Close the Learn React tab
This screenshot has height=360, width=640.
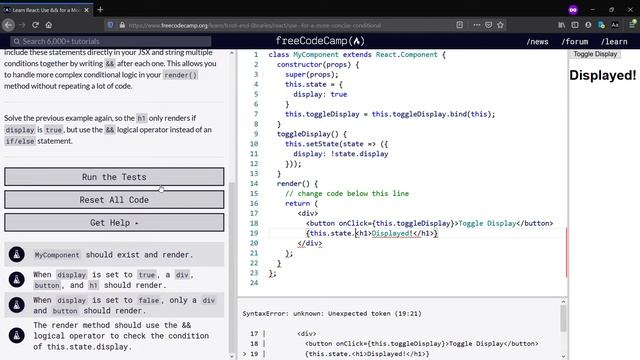tap(86, 10)
